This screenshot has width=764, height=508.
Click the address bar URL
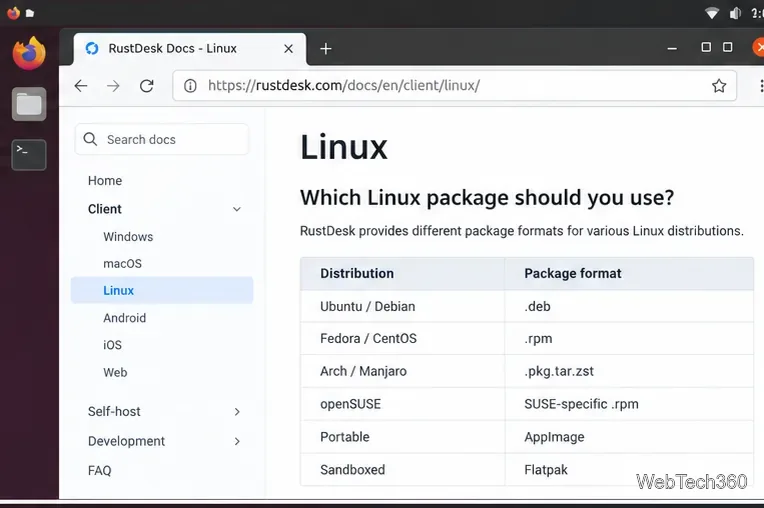point(344,86)
